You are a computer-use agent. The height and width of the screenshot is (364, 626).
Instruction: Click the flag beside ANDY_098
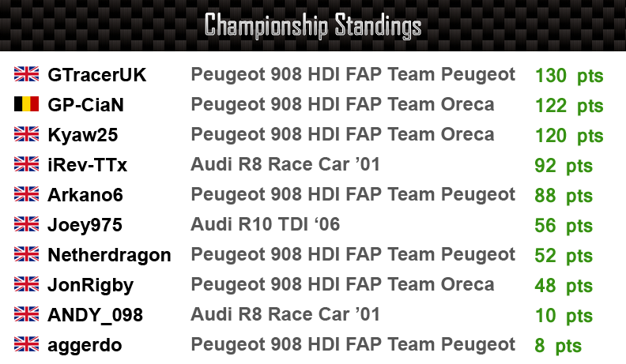(x=26, y=314)
